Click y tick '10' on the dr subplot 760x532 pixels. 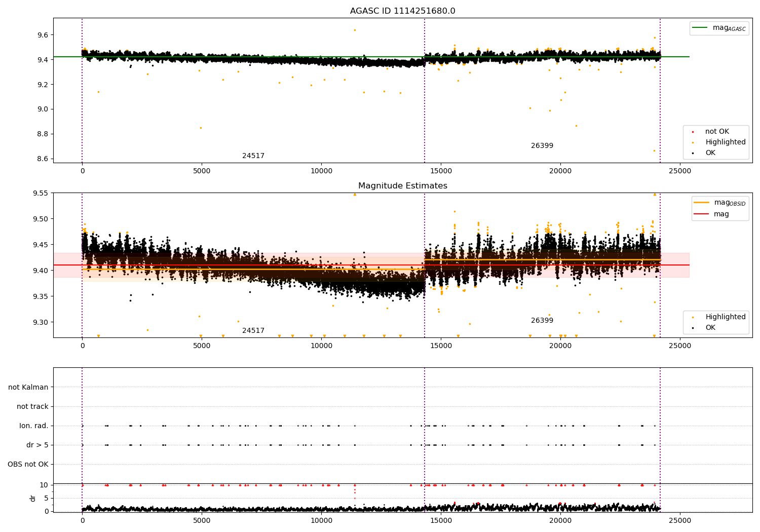[x=44, y=485]
